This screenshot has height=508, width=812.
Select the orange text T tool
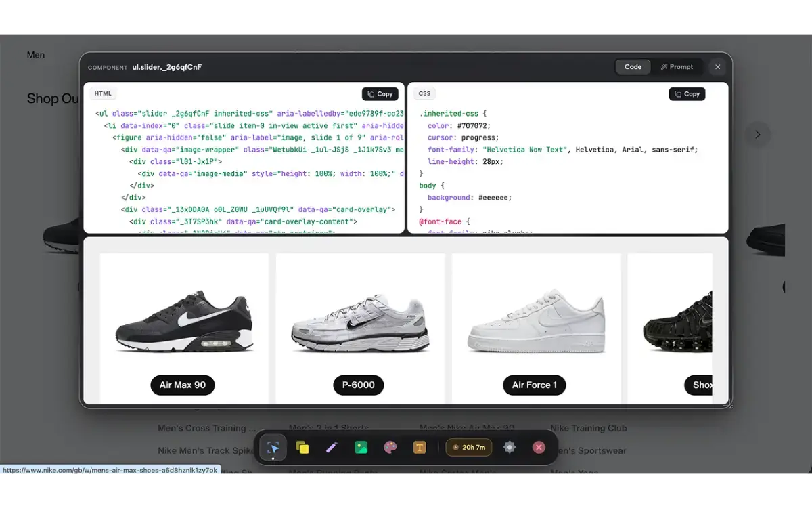tap(420, 448)
